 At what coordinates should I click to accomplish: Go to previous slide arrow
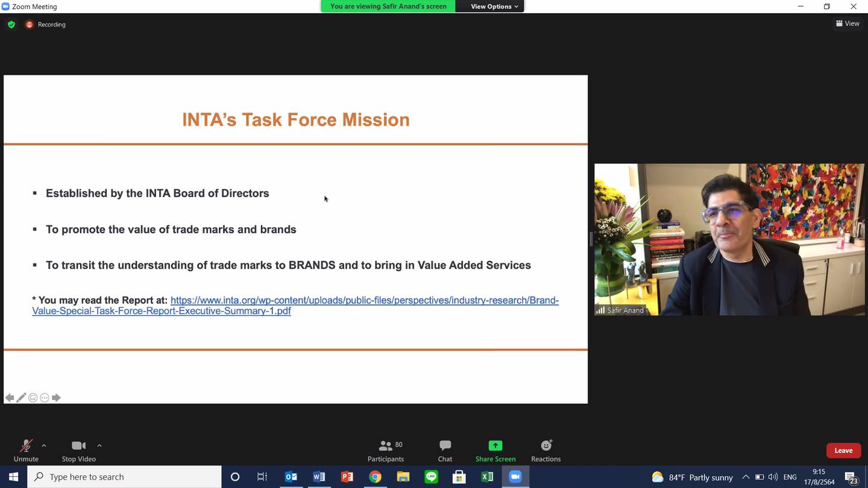10,398
